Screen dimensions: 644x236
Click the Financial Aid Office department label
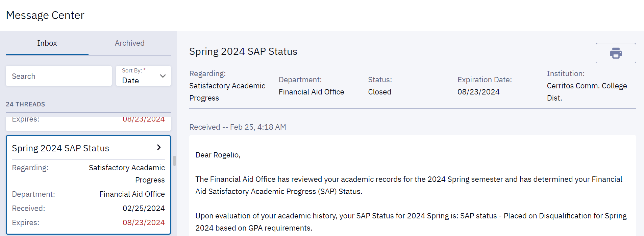tap(132, 194)
